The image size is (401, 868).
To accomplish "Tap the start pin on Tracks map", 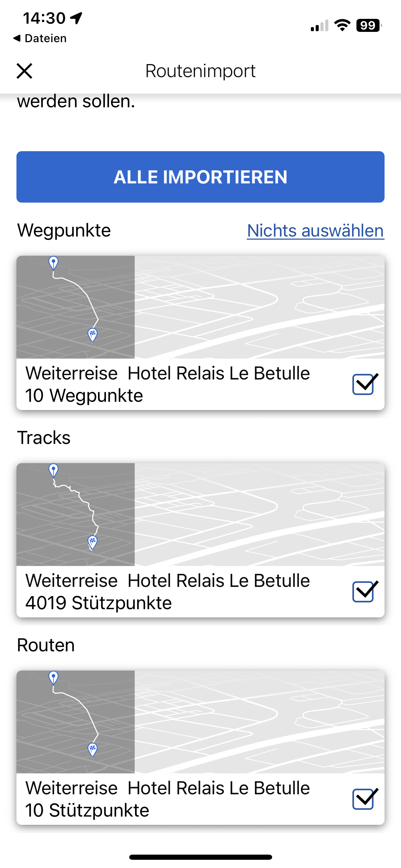I will tap(53, 470).
